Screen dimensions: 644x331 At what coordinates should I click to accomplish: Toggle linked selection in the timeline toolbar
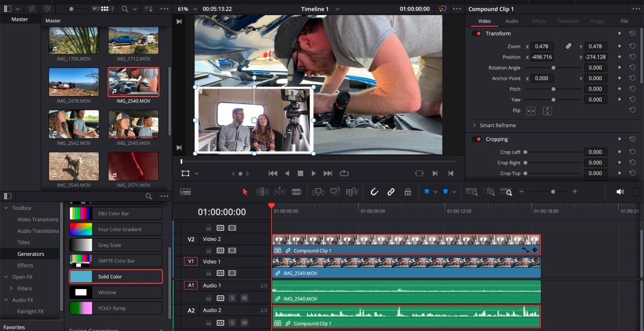pyautogui.click(x=391, y=192)
